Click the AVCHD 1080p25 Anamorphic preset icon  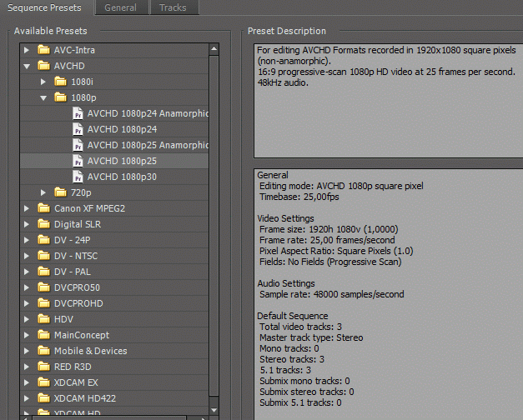78,145
